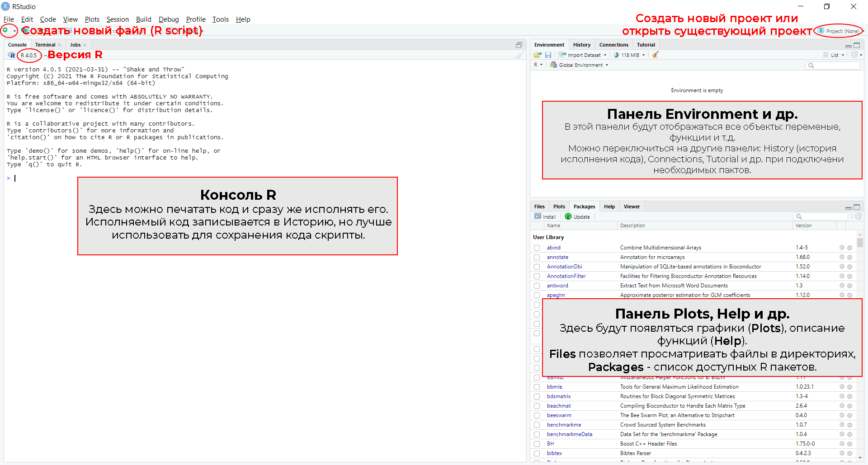Click the Environment search field
Image resolution: width=868 pixels, height=465 pixels.
[833, 66]
